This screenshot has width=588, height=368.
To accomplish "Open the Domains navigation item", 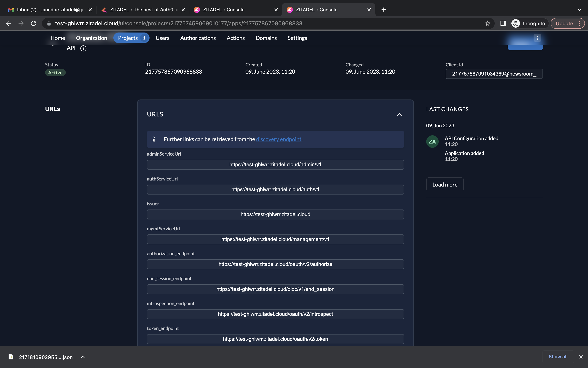I will click(266, 38).
